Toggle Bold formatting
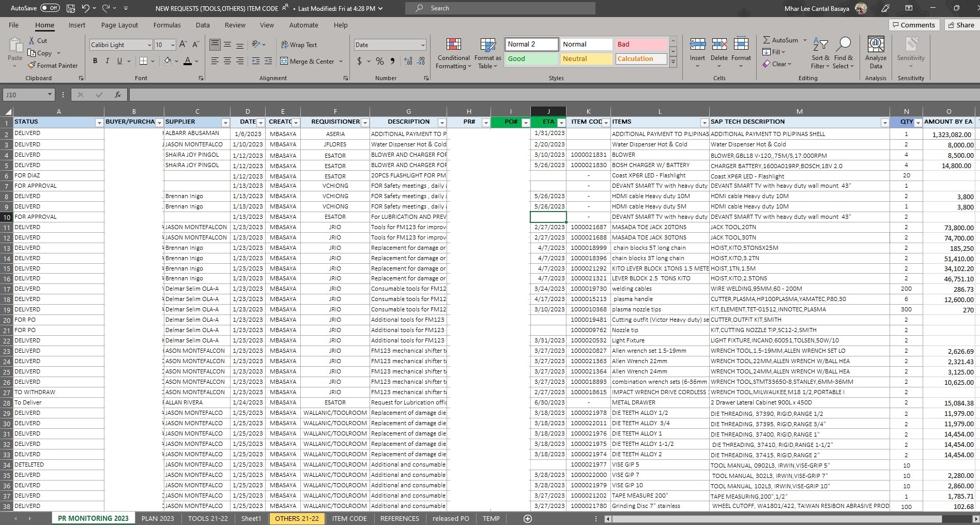Screen dimensions: 980x525 tap(95, 61)
